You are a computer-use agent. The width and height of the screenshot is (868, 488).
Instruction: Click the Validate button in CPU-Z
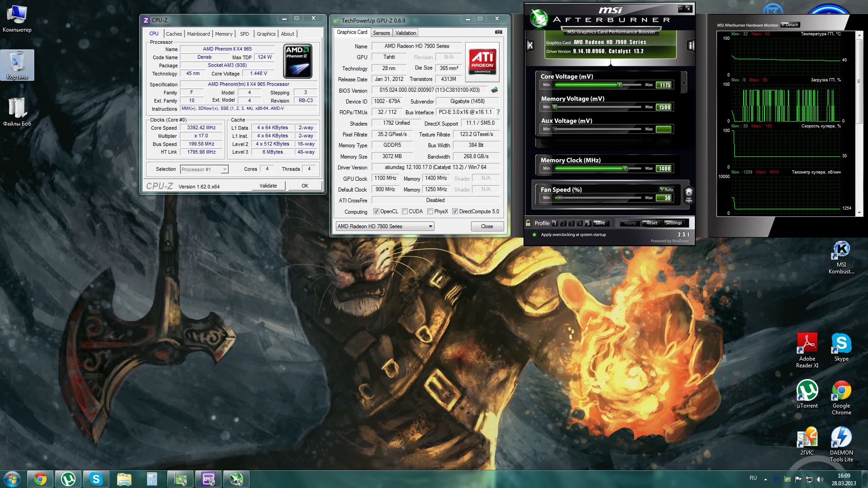268,186
